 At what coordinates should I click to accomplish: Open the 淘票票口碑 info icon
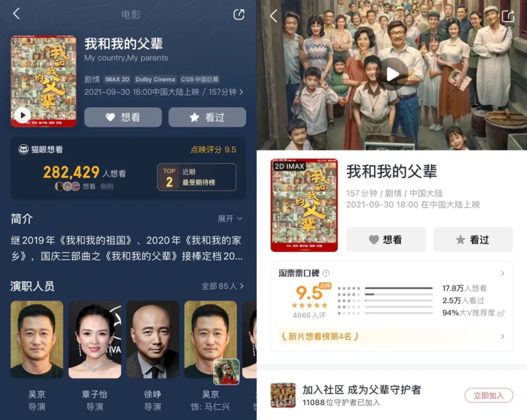[326, 273]
